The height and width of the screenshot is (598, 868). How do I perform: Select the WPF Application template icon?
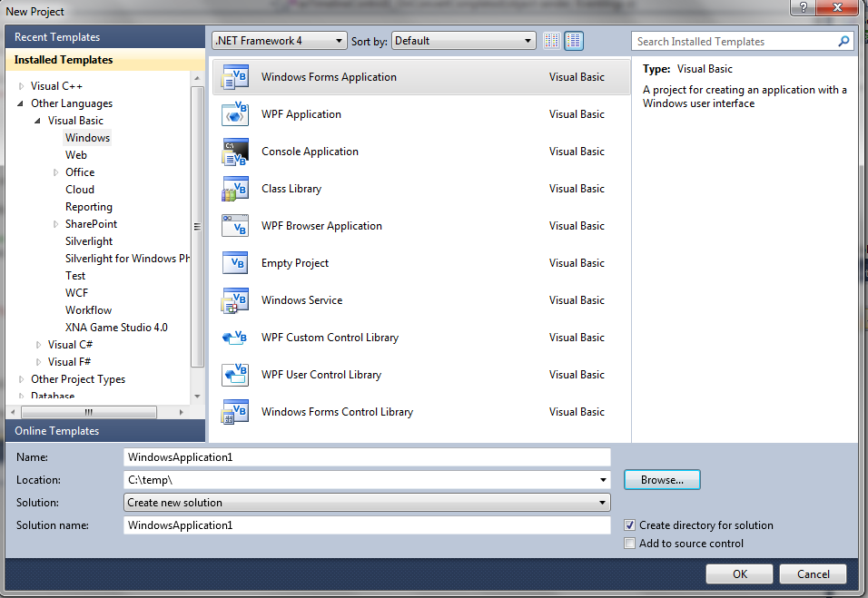click(x=234, y=113)
